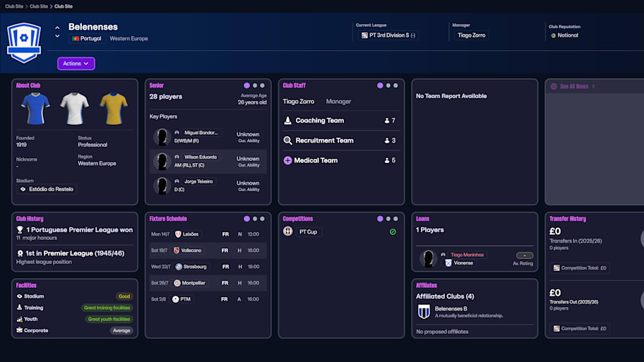
Task: Open Estádio do Restelo stadium link
Action: click(47, 189)
